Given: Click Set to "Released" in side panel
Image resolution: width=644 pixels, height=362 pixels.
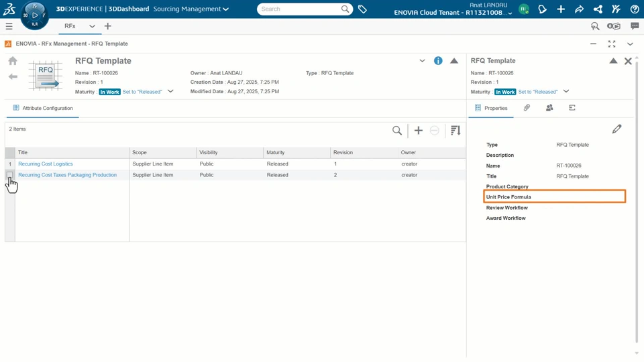Looking at the screenshot, I should (x=537, y=92).
